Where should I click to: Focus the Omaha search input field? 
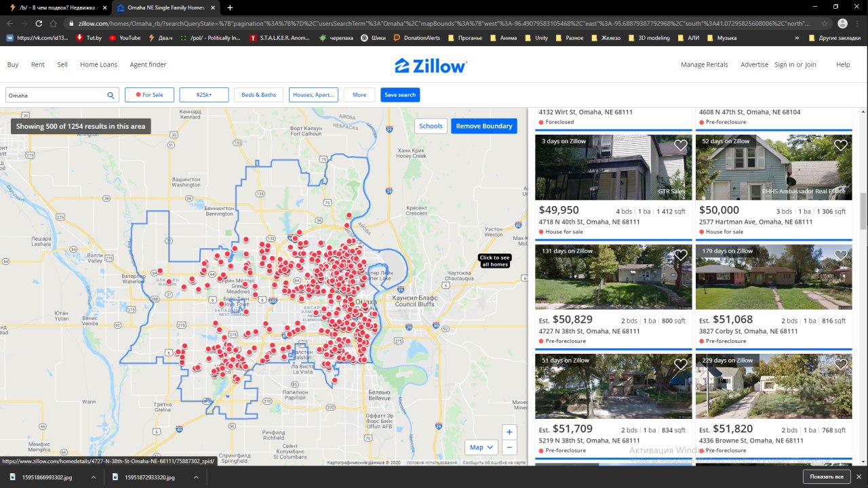pyautogui.click(x=56, y=95)
